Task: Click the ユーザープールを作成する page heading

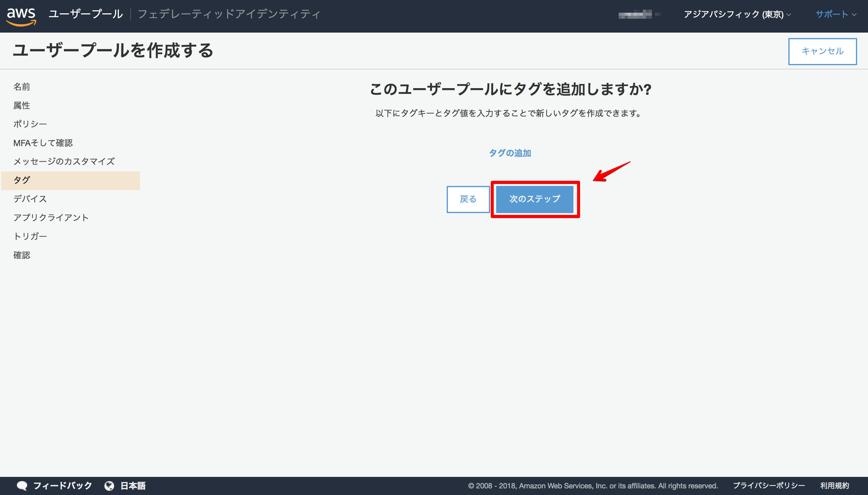Action: click(113, 51)
